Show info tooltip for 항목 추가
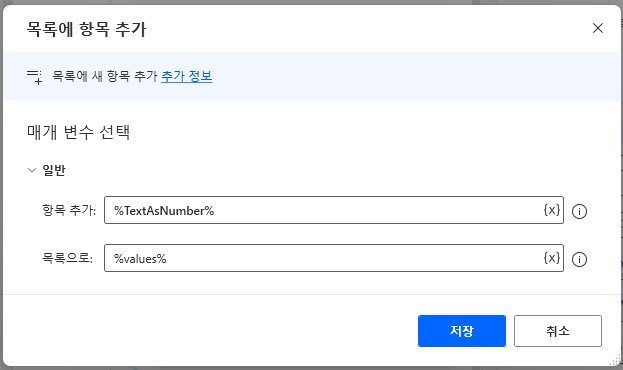623x370 pixels. 579,211
